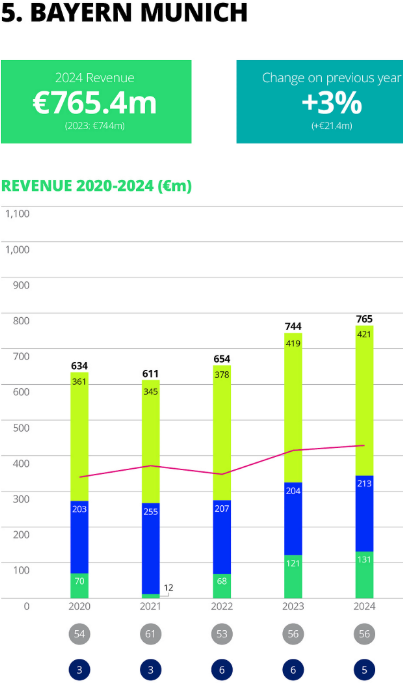Click the 500 y-axis label
The image size is (403, 683).
pos(21,427)
